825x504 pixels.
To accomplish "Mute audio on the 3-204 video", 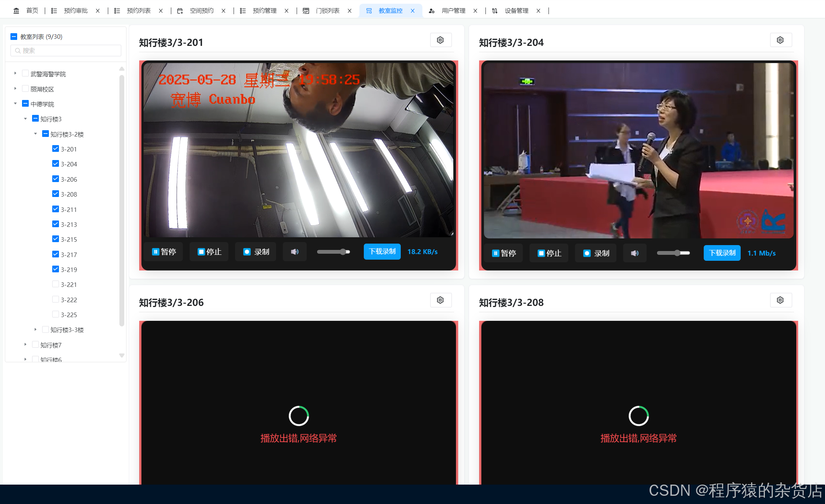I will pos(634,253).
